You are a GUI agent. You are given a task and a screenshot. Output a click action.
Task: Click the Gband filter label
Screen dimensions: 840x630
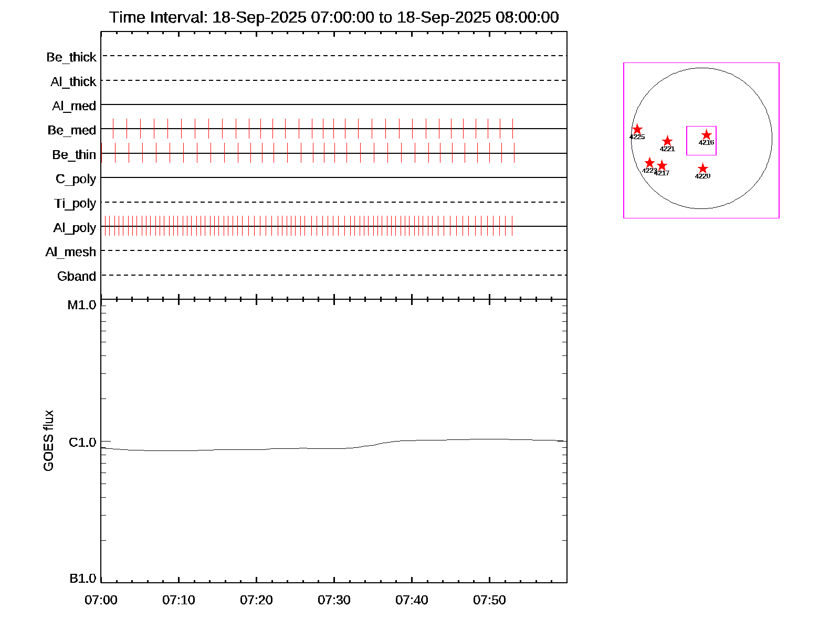77,277
